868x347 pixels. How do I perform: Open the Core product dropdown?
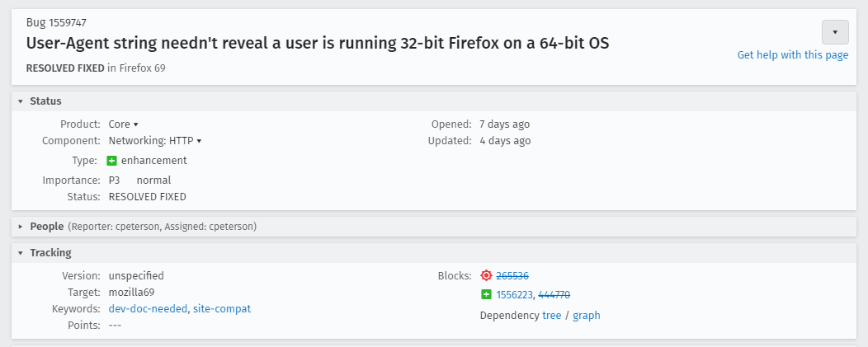coord(123,124)
